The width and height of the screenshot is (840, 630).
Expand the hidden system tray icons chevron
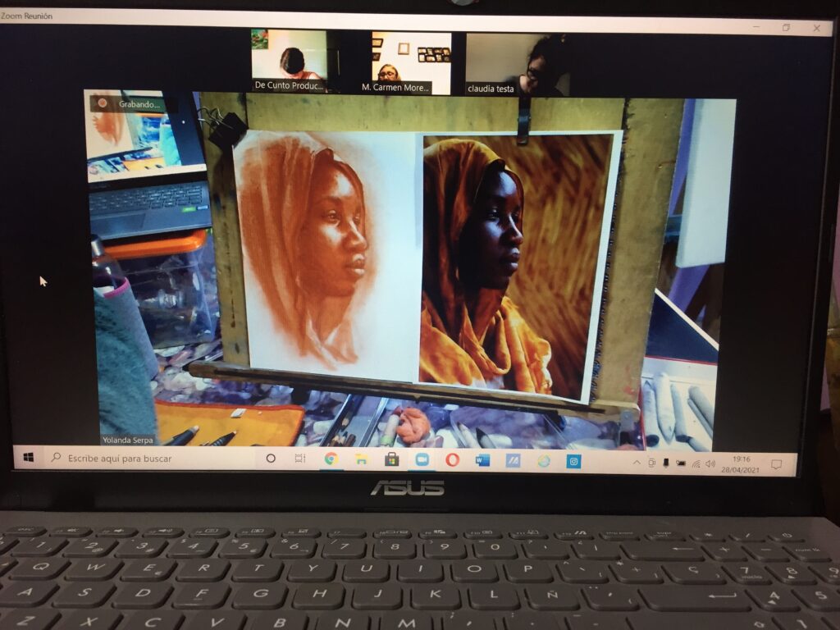click(637, 463)
